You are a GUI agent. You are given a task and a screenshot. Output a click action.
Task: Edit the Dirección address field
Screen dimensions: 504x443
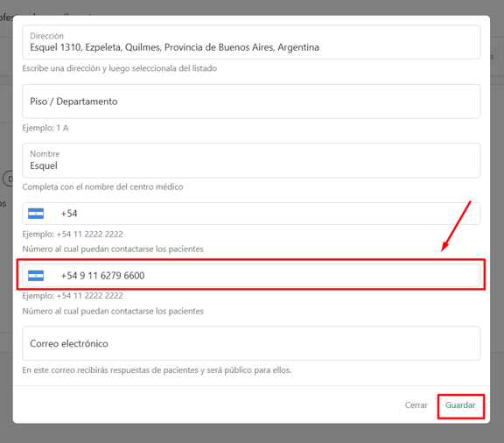(251, 42)
